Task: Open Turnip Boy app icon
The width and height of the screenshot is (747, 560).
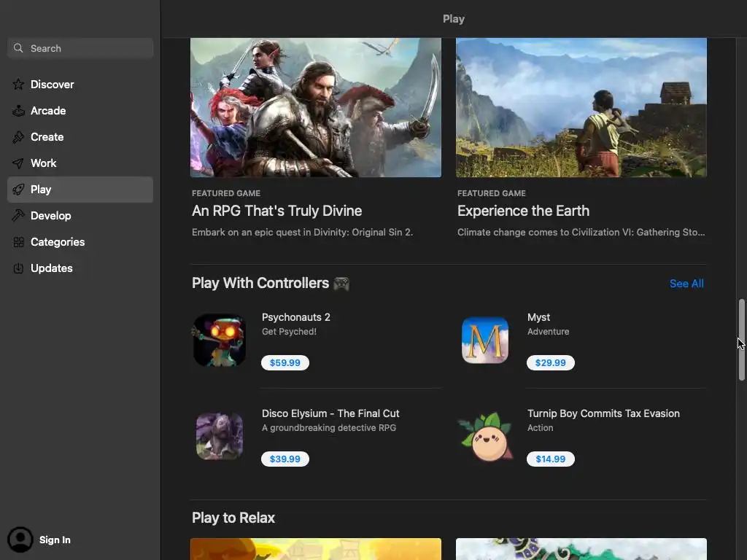Action: 485,436
